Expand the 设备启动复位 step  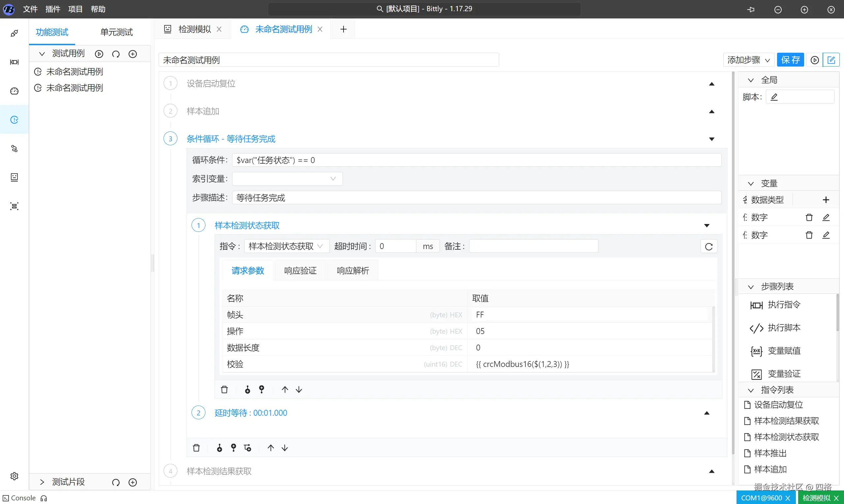pos(712,84)
